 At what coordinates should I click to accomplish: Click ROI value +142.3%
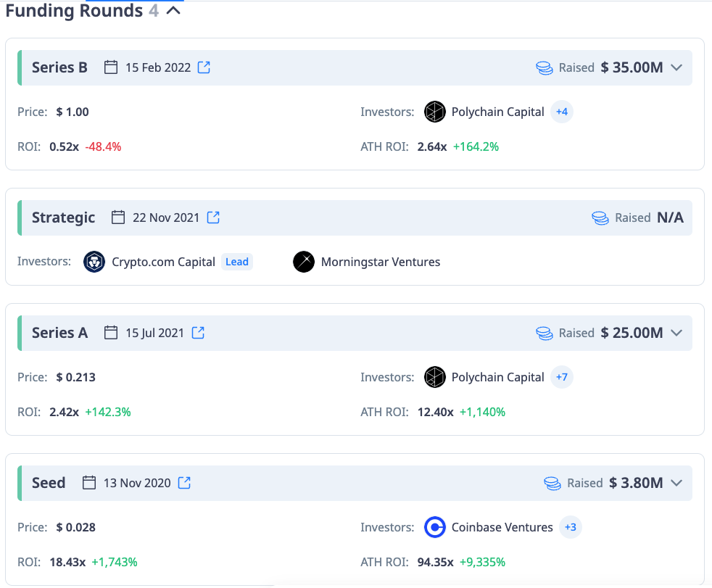point(108,412)
